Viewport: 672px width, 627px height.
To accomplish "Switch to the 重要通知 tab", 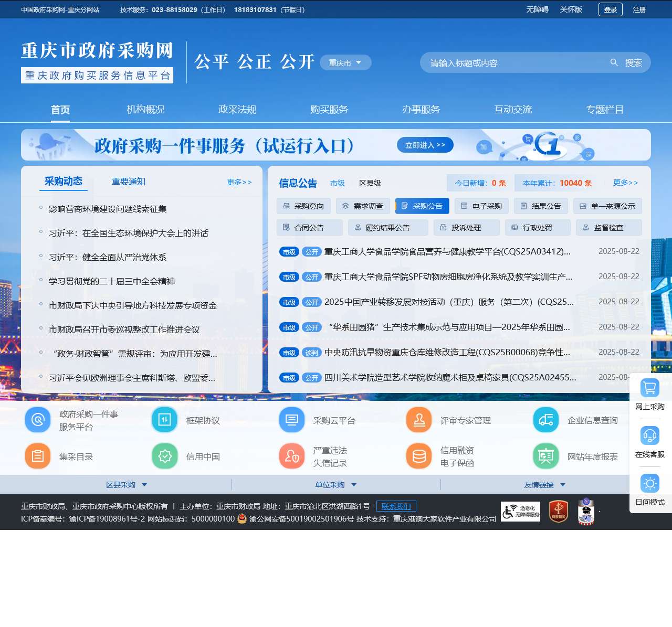I will (x=128, y=181).
